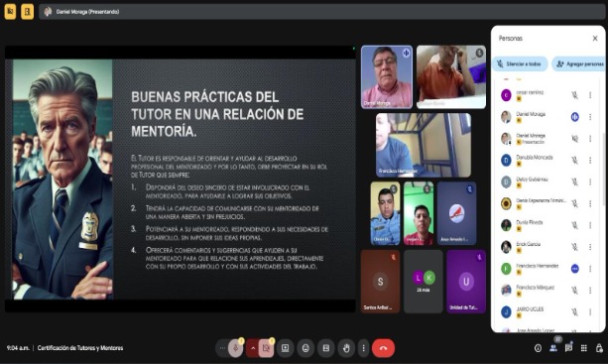The height and width of the screenshot is (364, 608).
Task: Click muted mic icon for Erick Garcia
Action: 574,247
